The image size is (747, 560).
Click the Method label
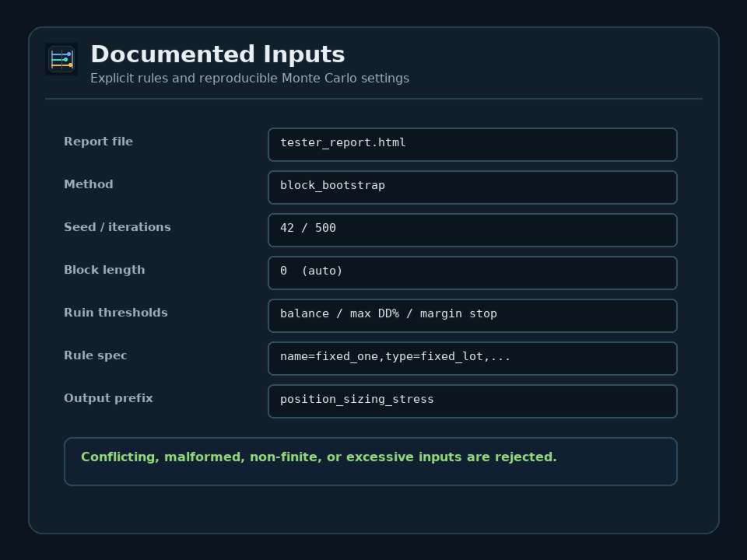pos(89,184)
